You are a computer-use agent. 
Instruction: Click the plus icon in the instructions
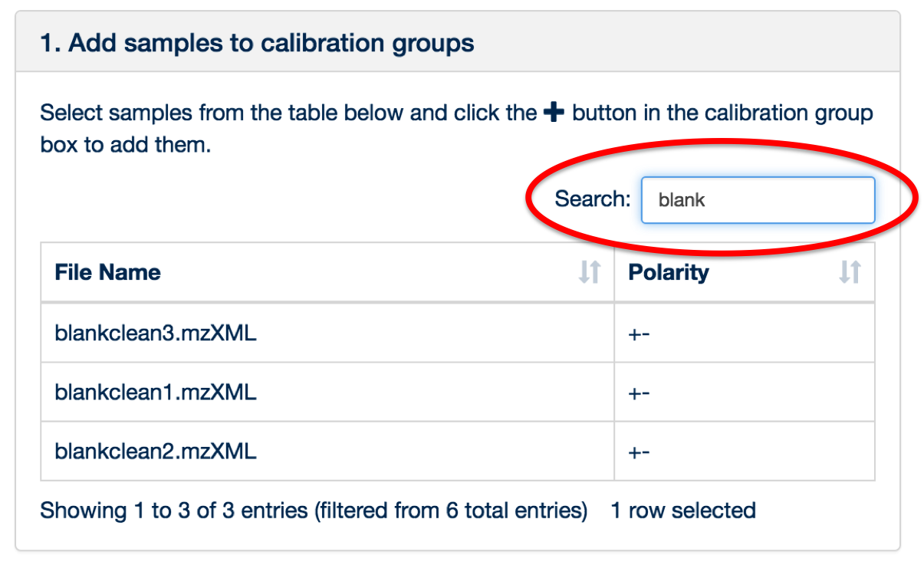click(554, 113)
